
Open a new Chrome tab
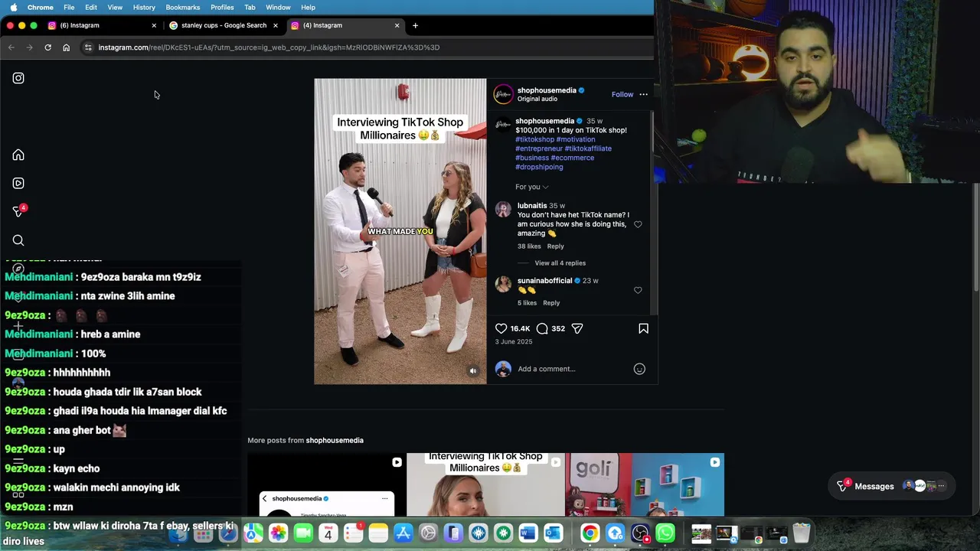coord(415,25)
